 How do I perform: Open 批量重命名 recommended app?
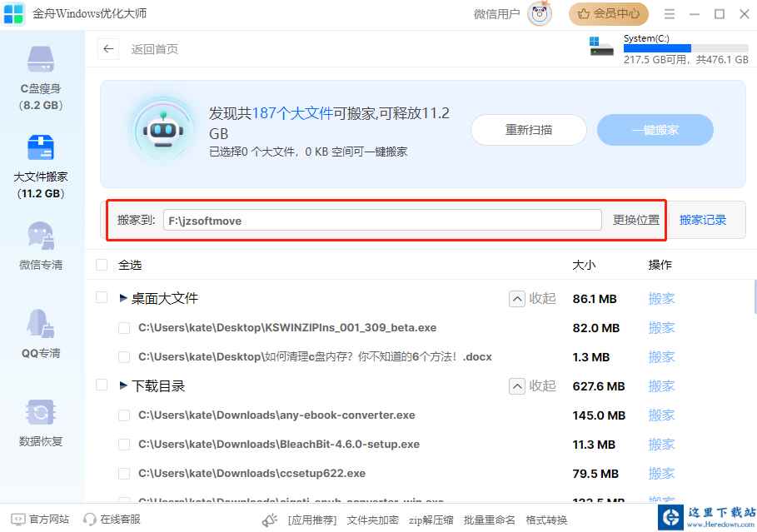(x=489, y=520)
